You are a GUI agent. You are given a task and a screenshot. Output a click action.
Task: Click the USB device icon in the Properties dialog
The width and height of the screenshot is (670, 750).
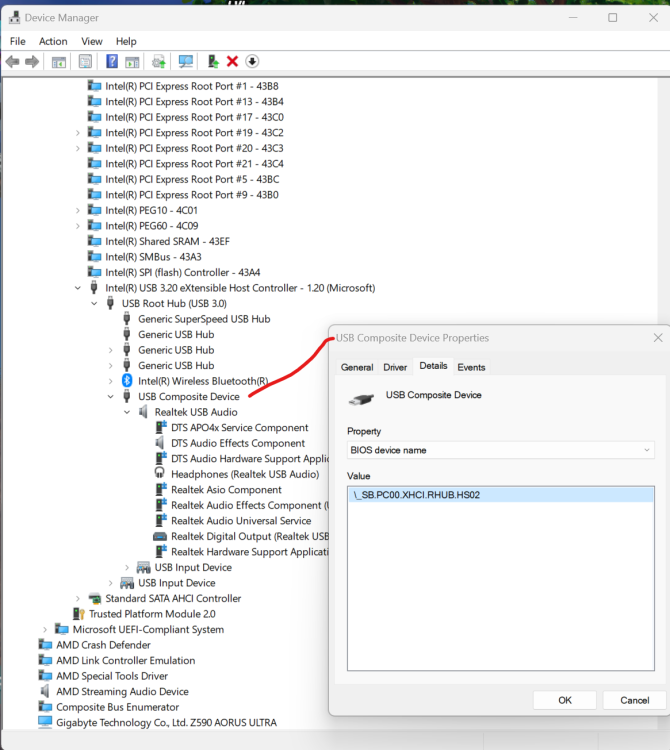(361, 399)
